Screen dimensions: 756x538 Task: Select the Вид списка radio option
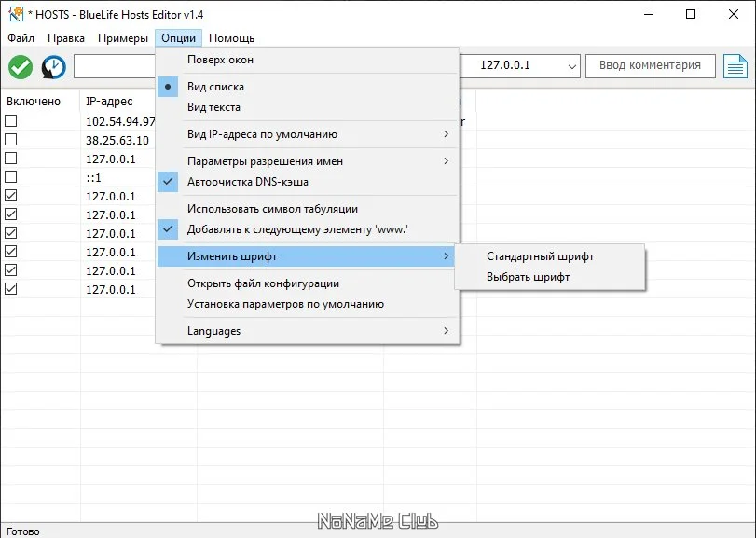(215, 87)
